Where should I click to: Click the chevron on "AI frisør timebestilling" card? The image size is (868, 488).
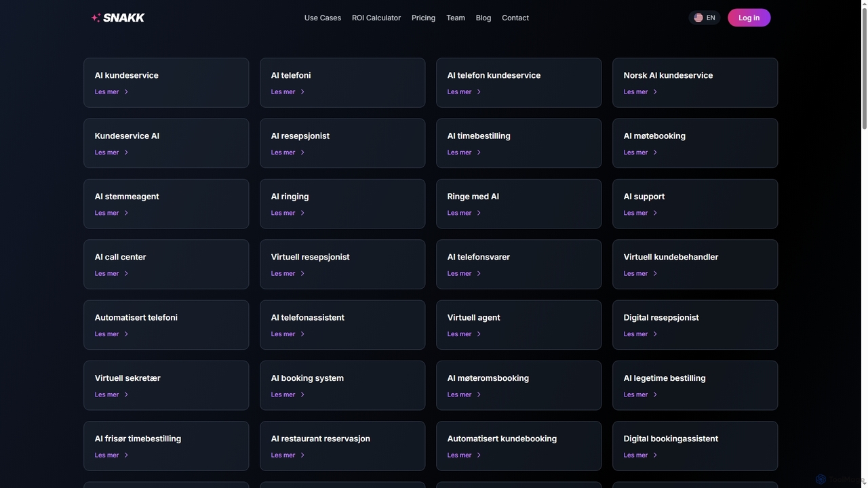[x=126, y=455]
